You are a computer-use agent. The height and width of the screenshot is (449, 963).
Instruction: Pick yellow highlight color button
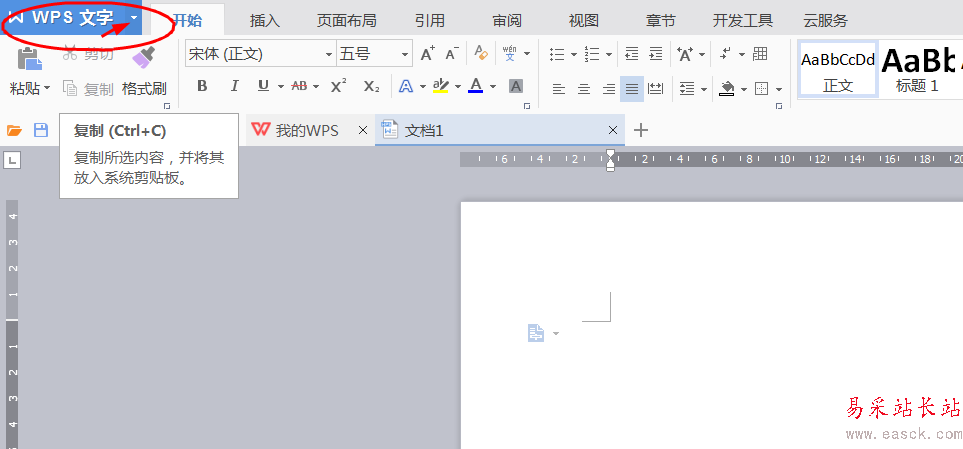click(x=440, y=86)
